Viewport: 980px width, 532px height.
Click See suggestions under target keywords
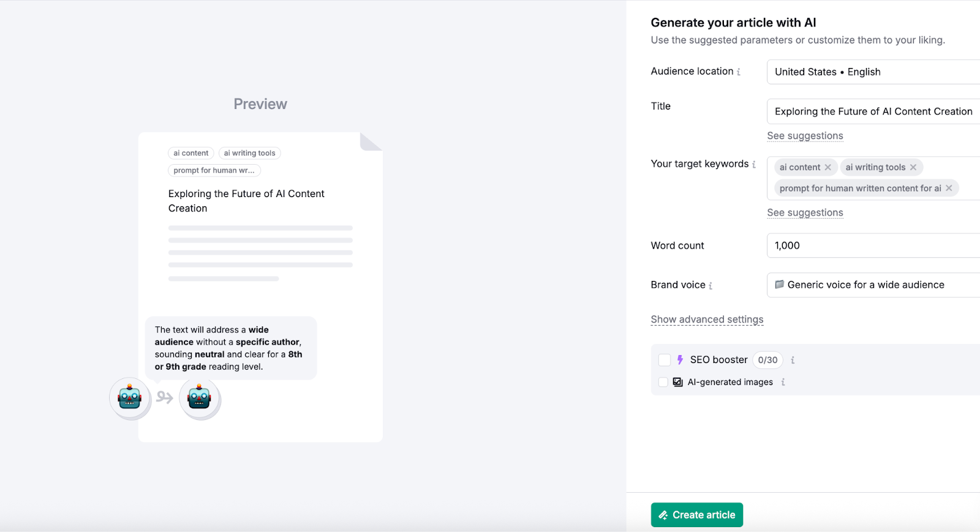coord(805,213)
